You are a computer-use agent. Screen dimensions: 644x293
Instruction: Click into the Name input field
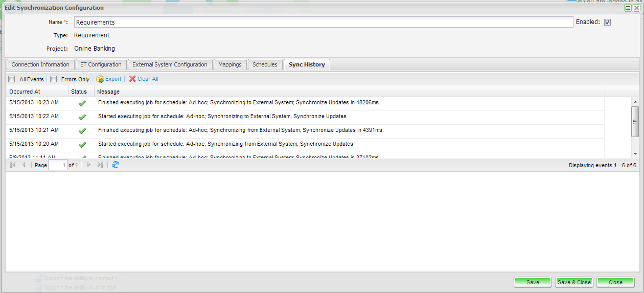coord(323,22)
